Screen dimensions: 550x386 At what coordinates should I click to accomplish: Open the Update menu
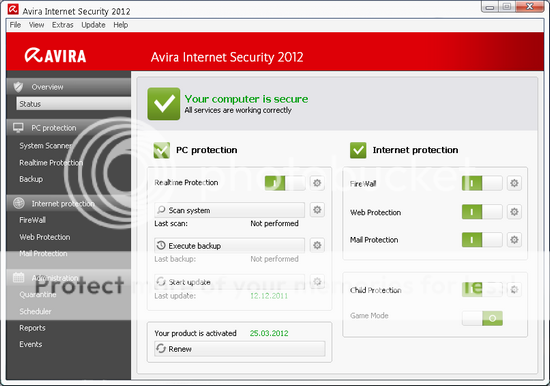93,25
